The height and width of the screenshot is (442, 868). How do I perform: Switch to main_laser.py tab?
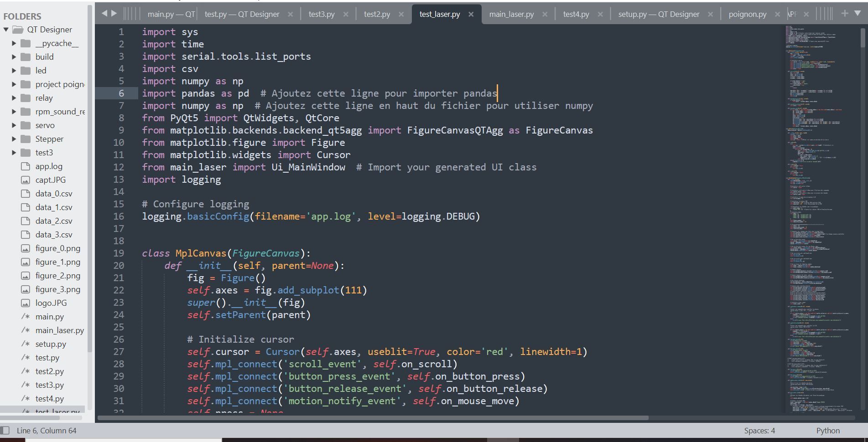(512, 14)
